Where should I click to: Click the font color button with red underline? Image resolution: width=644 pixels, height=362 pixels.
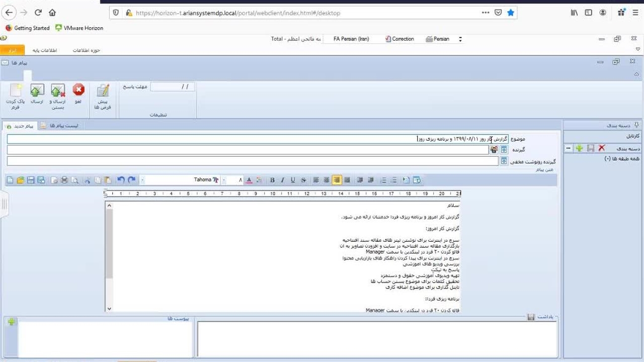tap(249, 180)
